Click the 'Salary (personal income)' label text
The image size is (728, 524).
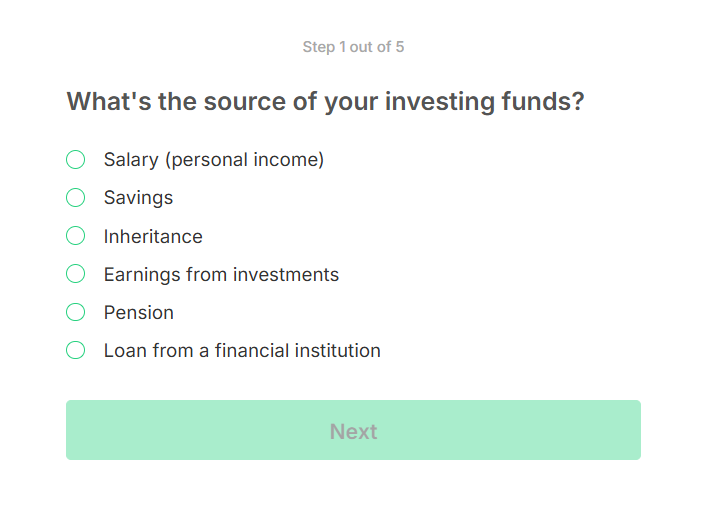point(214,160)
